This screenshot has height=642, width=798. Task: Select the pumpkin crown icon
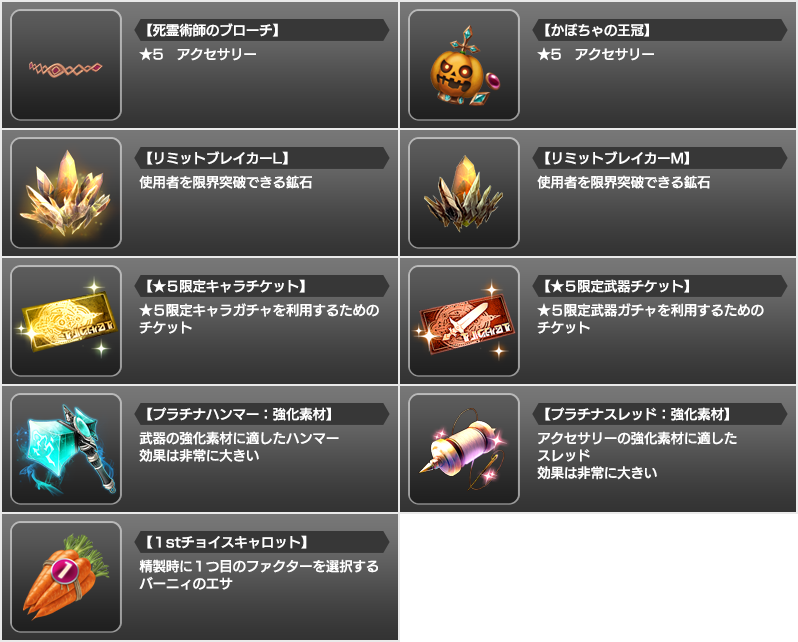[464, 65]
